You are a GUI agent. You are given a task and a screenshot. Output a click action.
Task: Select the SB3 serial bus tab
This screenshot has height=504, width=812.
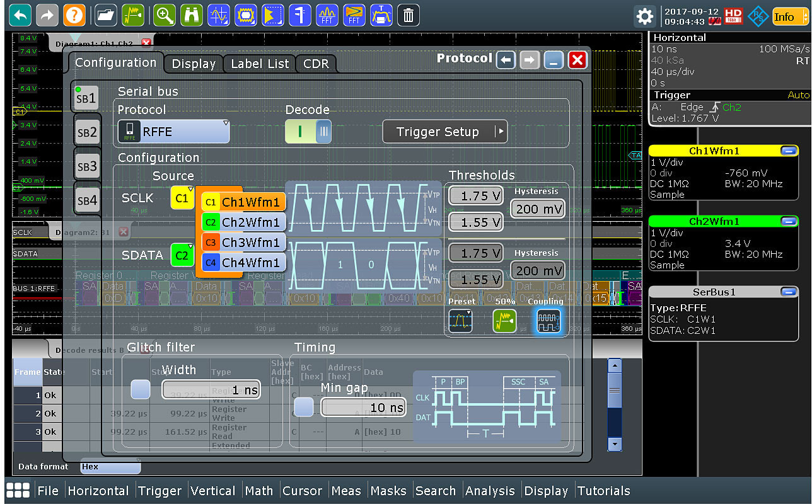87,167
